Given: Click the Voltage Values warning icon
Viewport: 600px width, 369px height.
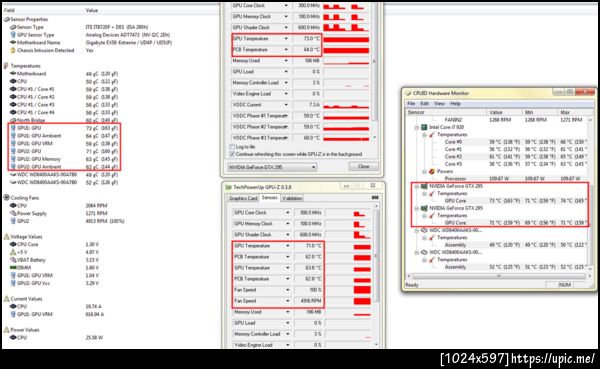Looking at the screenshot, I should pyautogui.click(x=7, y=237).
